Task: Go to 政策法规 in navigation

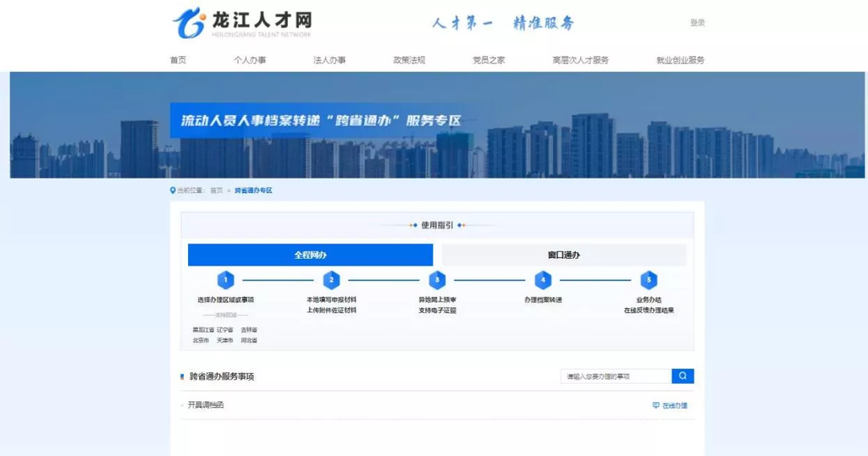Action: click(409, 60)
